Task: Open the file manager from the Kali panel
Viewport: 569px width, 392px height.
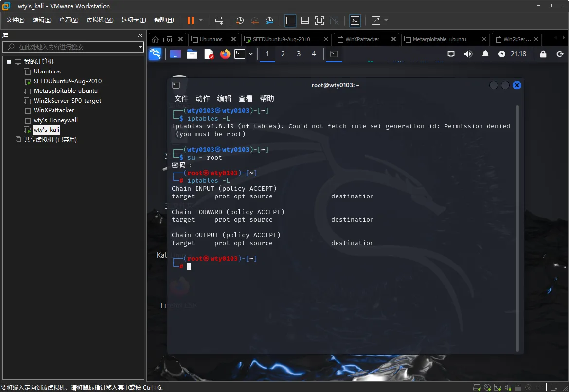Action: pyautogui.click(x=192, y=54)
